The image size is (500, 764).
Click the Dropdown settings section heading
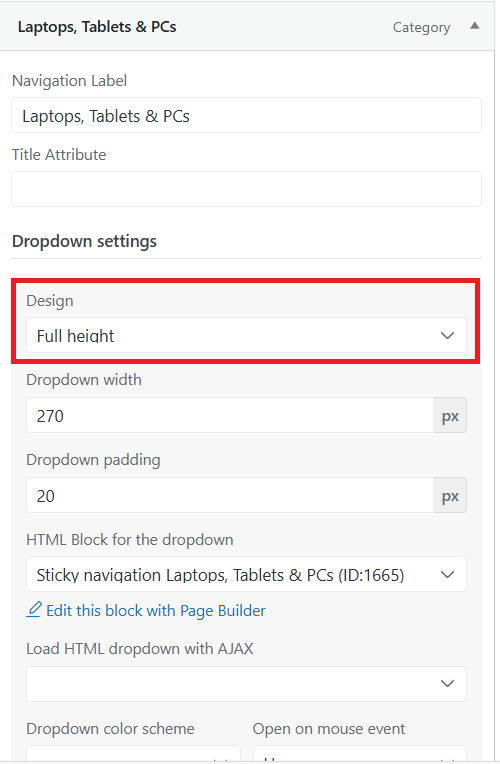tap(84, 241)
